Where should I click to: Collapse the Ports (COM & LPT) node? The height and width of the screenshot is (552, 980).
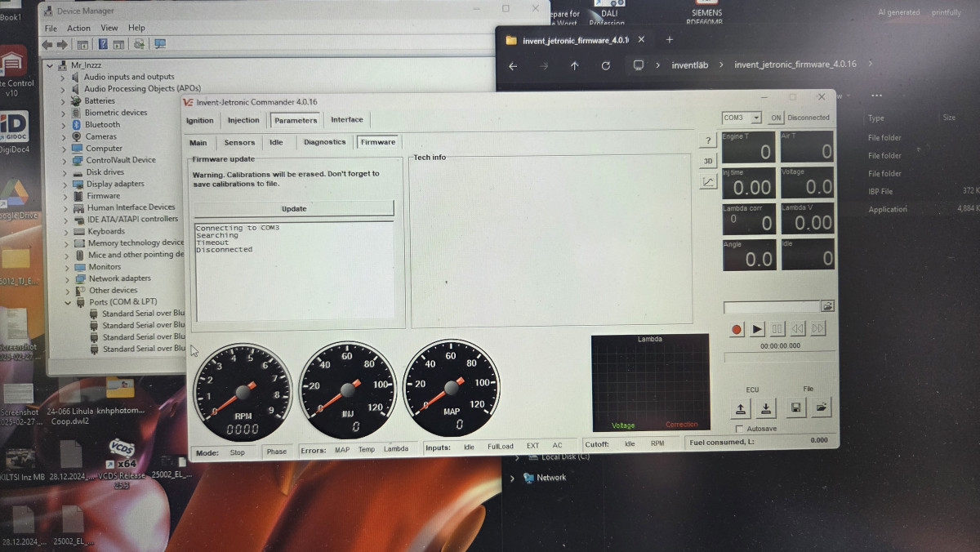click(x=69, y=302)
